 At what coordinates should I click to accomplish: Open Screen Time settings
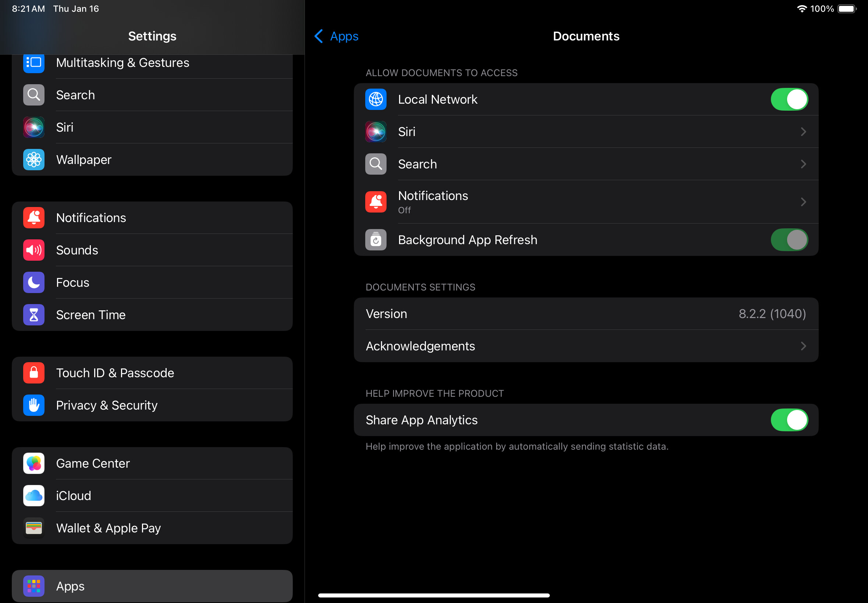[x=152, y=315]
